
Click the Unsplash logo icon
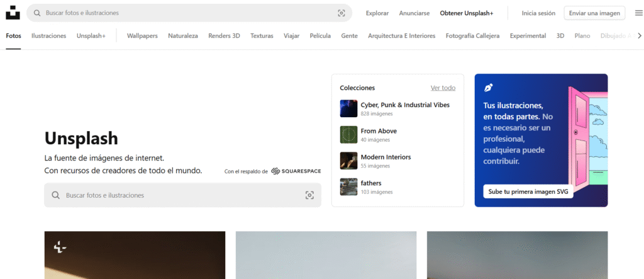click(x=13, y=13)
